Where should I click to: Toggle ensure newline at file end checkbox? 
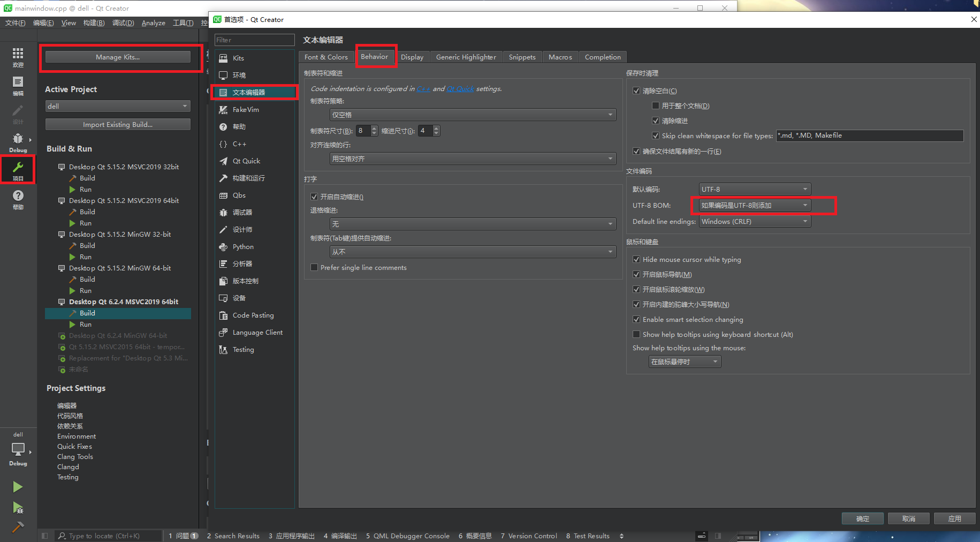pos(636,151)
